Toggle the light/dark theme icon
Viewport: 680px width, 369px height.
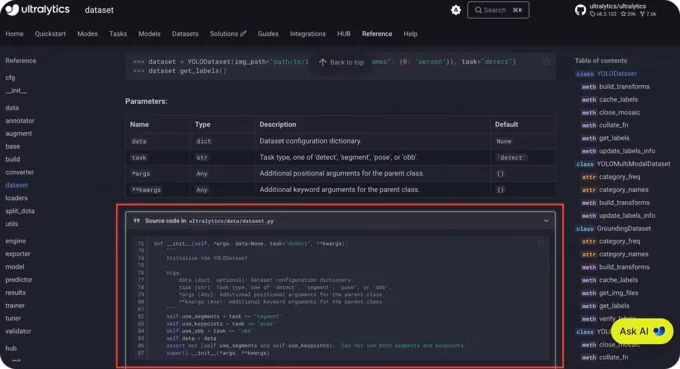[x=456, y=10]
